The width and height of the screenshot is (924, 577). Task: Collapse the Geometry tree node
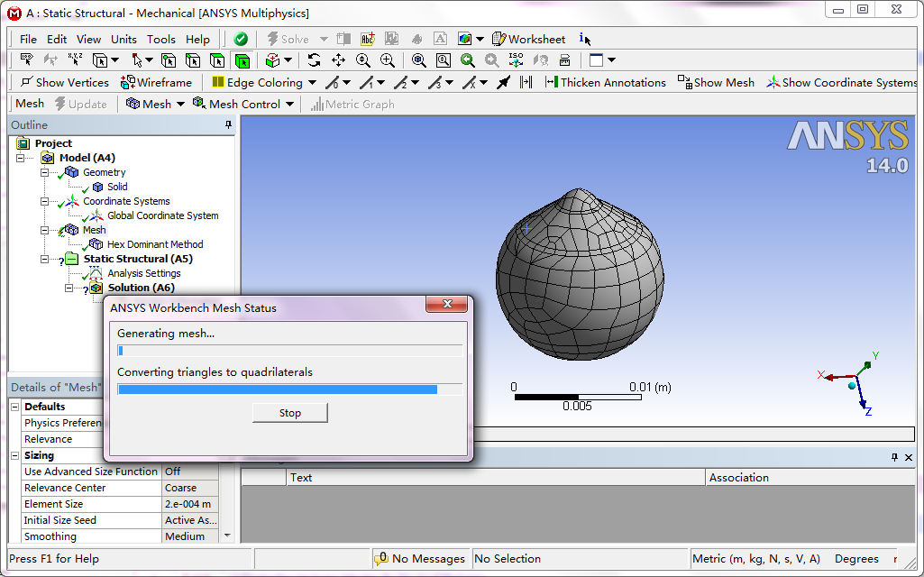coord(43,172)
